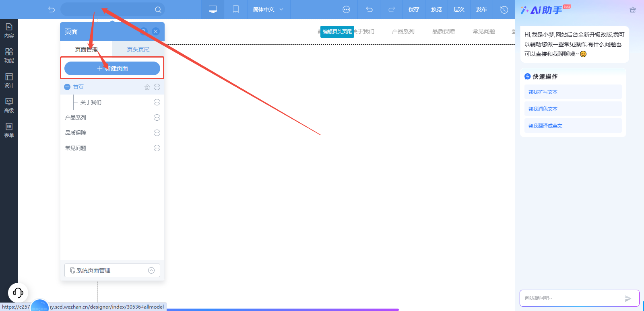Switch to 页面管理 tab
The height and width of the screenshot is (311, 644).
point(86,49)
